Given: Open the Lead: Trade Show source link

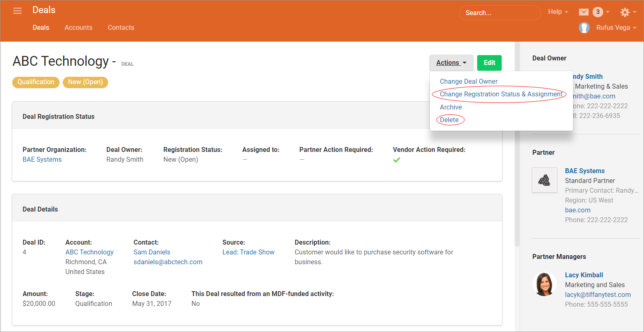Looking at the screenshot, I should point(248,252).
